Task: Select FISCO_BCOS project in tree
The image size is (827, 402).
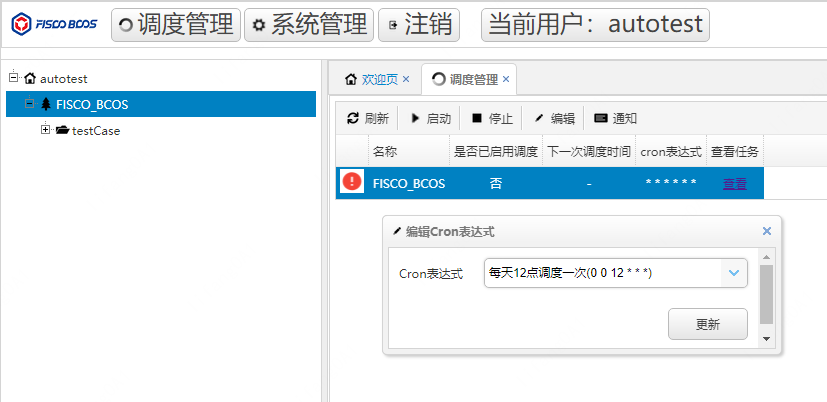Action: point(161,104)
